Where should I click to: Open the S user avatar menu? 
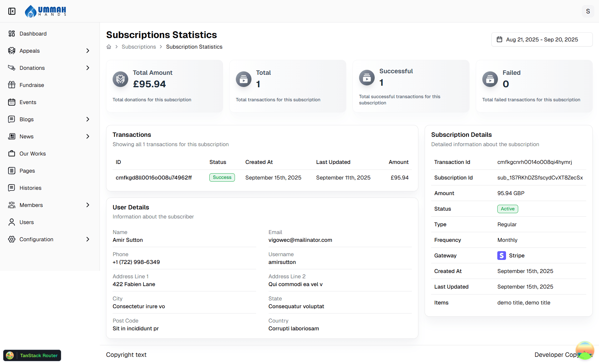pos(588,11)
